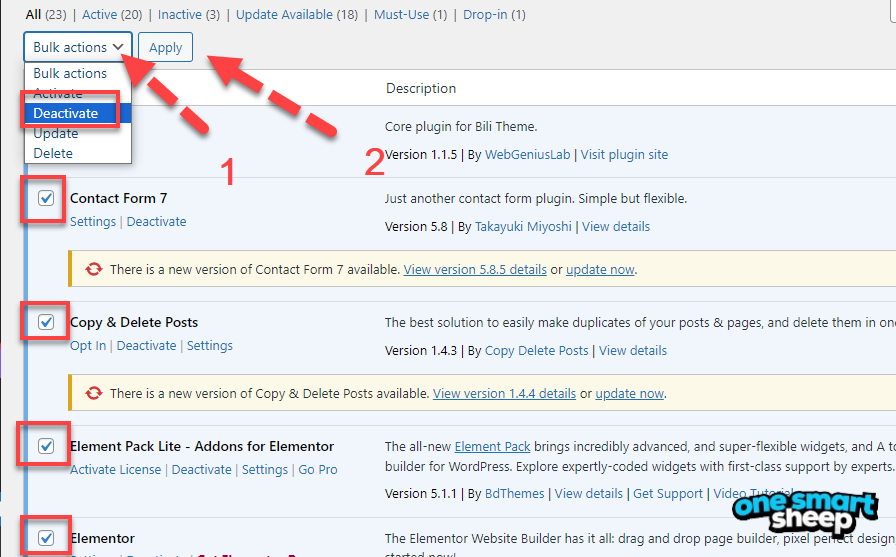The height and width of the screenshot is (557, 896).
Task: Select Version 1.4.3 text
Action: click(421, 351)
